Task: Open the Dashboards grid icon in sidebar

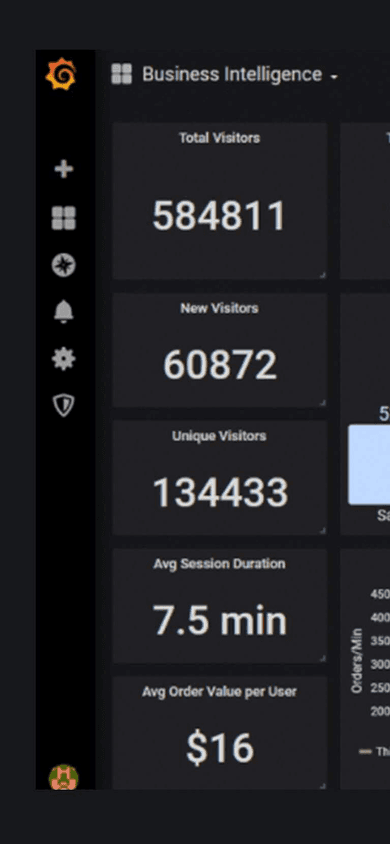Action: point(63,218)
